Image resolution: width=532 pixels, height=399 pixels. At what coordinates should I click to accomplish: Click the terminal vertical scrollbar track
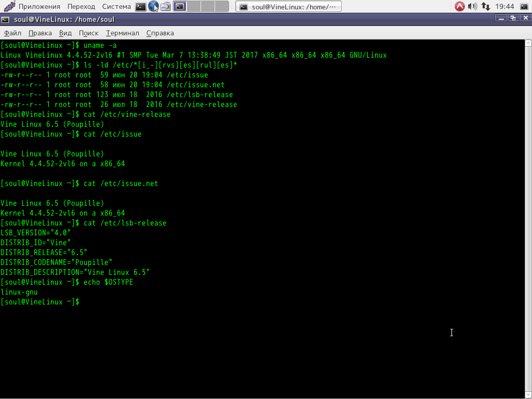528,219
